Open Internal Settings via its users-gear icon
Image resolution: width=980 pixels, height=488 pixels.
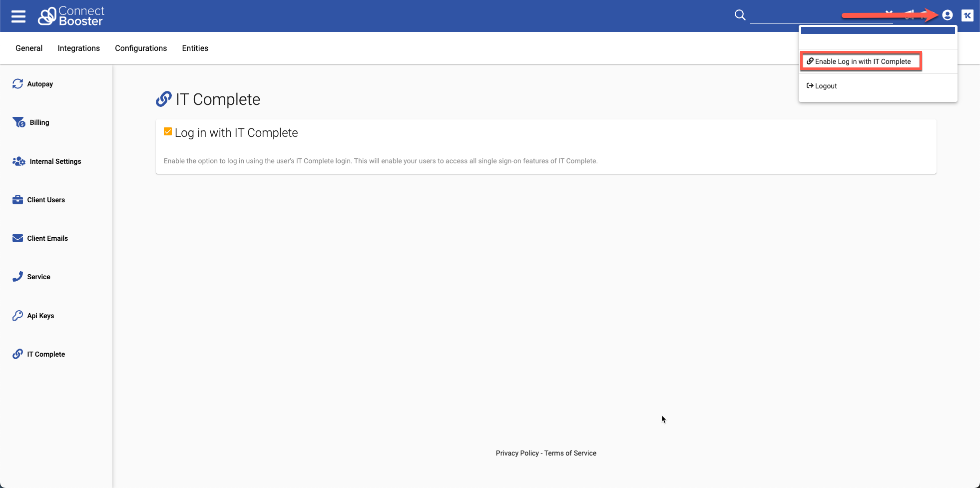click(x=19, y=161)
